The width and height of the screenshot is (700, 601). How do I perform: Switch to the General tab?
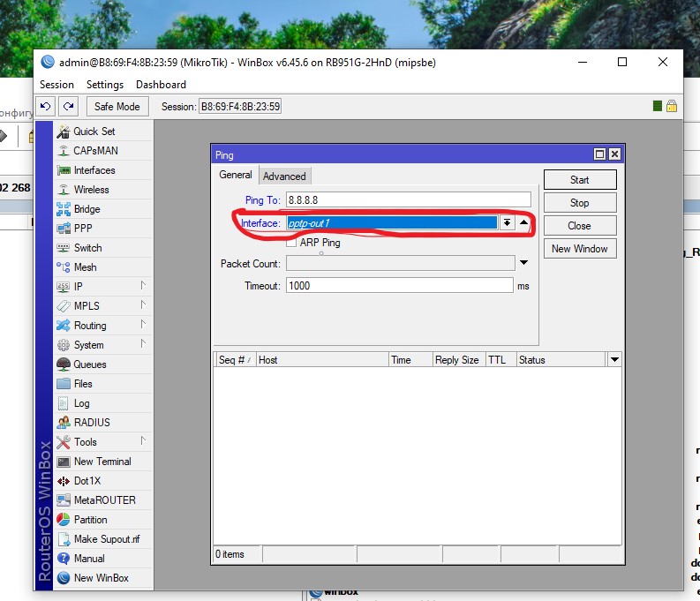pyautogui.click(x=236, y=175)
